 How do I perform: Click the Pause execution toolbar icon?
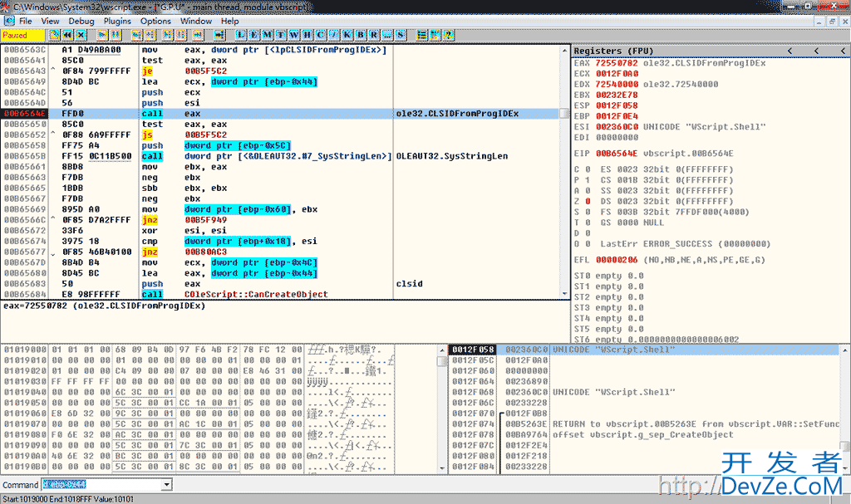[x=116, y=35]
